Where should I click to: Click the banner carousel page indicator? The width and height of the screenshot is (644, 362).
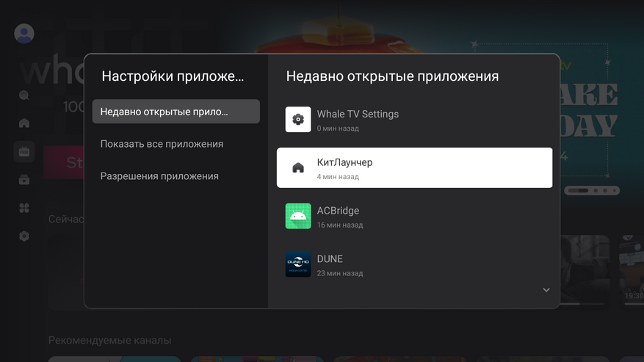tap(592, 191)
